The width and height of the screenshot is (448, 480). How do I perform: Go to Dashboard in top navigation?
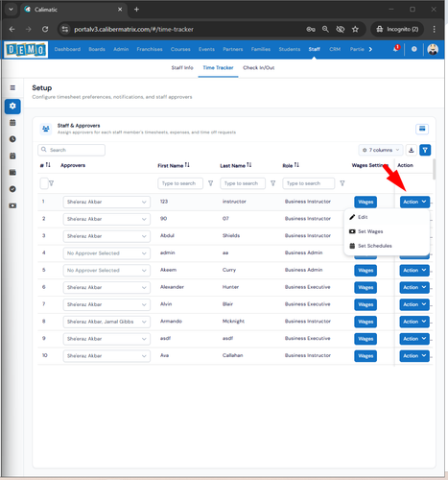(67, 49)
